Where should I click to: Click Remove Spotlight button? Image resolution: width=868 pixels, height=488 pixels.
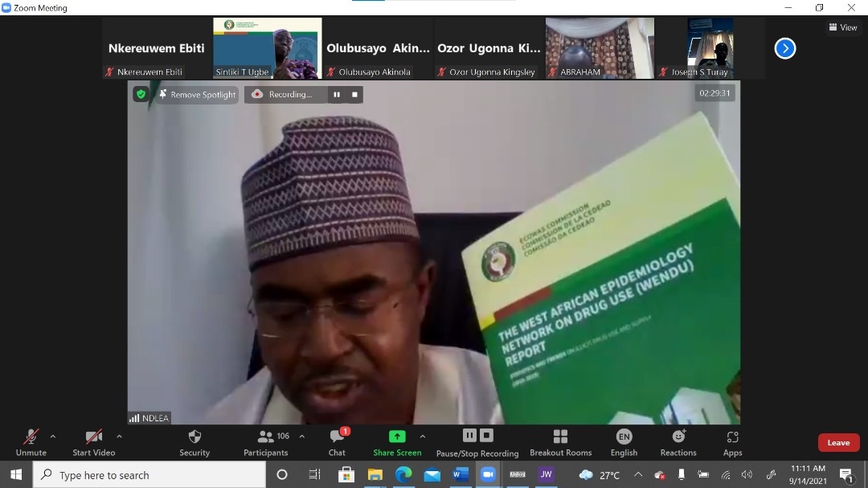pyautogui.click(x=198, y=95)
